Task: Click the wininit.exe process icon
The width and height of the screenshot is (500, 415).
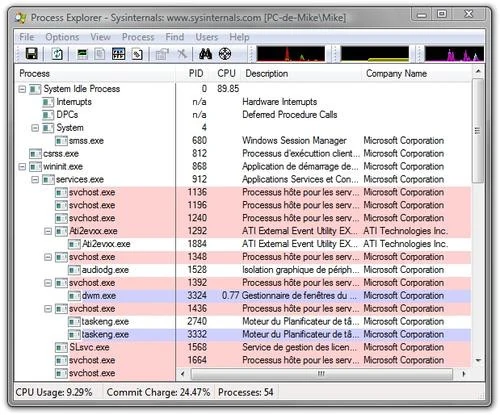Action: pyautogui.click(x=35, y=166)
